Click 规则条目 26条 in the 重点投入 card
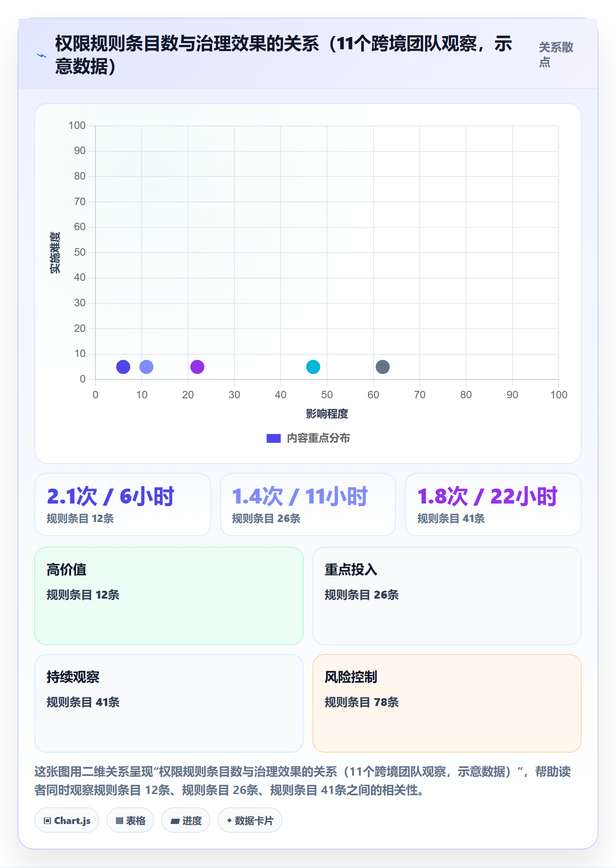Viewport: 616px width, 868px height. pyautogui.click(x=362, y=595)
